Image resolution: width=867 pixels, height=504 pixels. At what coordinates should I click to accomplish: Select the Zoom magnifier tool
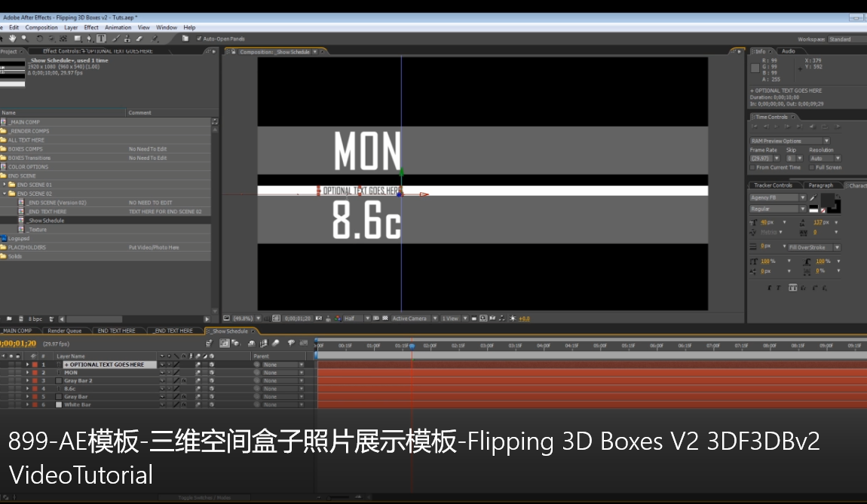click(x=25, y=38)
